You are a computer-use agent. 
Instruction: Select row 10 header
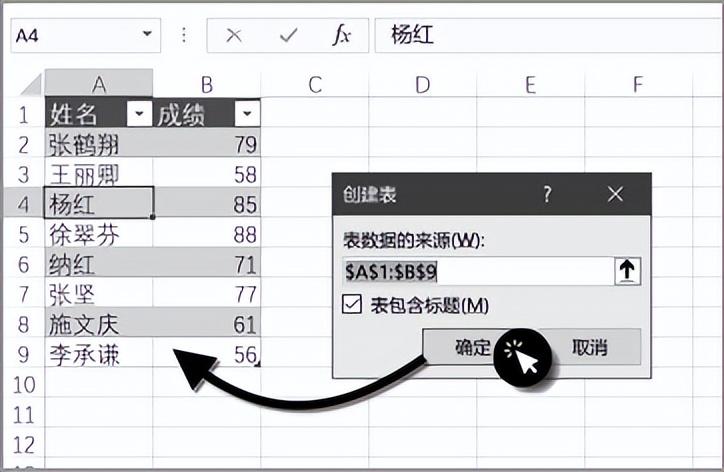coord(22,384)
